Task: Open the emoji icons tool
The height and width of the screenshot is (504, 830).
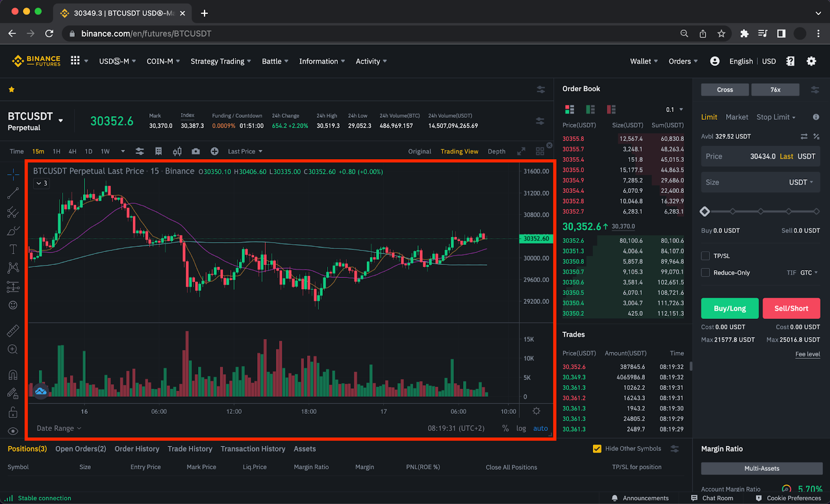Action: coord(13,305)
